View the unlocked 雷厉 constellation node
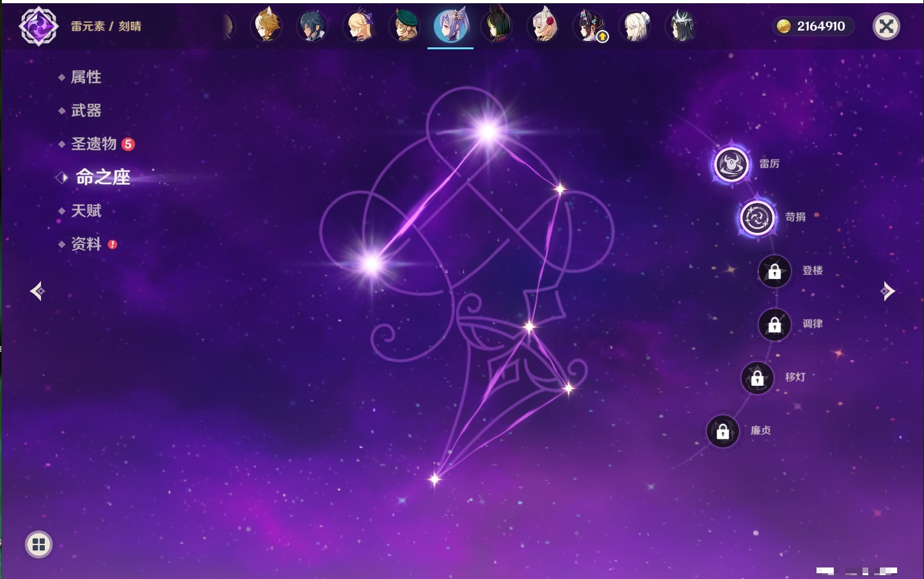 tap(731, 164)
